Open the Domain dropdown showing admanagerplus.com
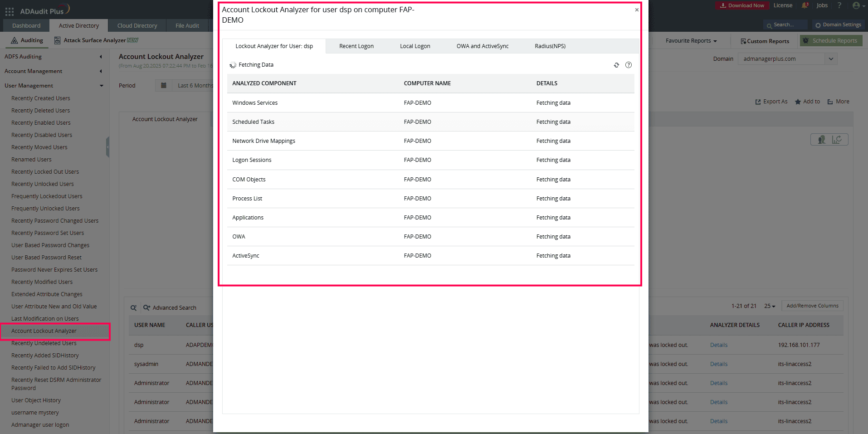The height and width of the screenshot is (434, 868). point(787,59)
